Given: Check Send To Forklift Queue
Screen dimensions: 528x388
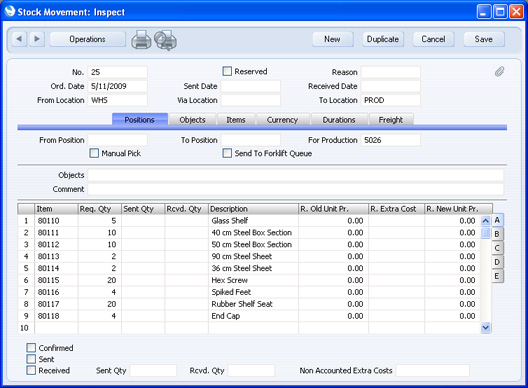Looking at the screenshot, I should [227, 153].
